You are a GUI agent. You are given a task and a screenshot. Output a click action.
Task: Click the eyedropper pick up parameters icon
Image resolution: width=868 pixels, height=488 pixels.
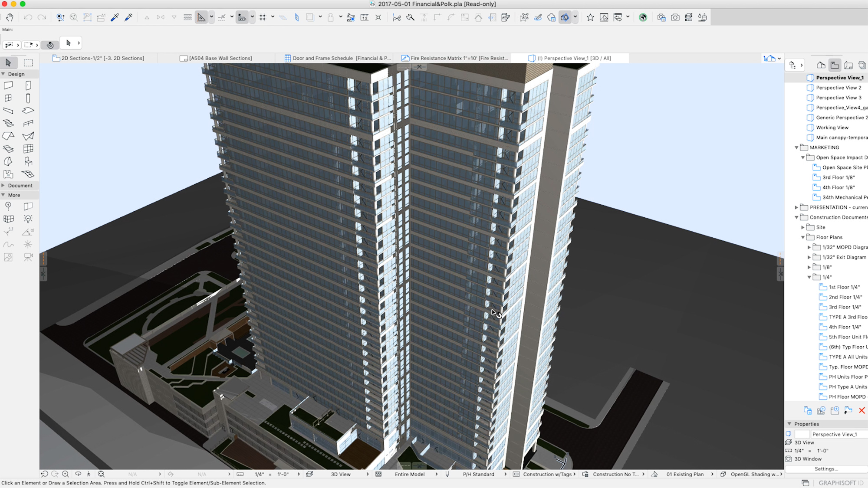pyautogui.click(x=115, y=17)
